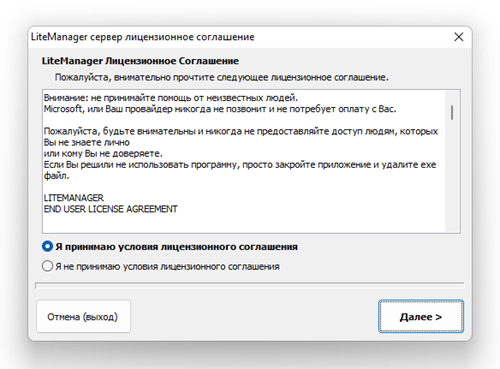Click the 'Отмена (выход)' button

pyautogui.click(x=83, y=316)
